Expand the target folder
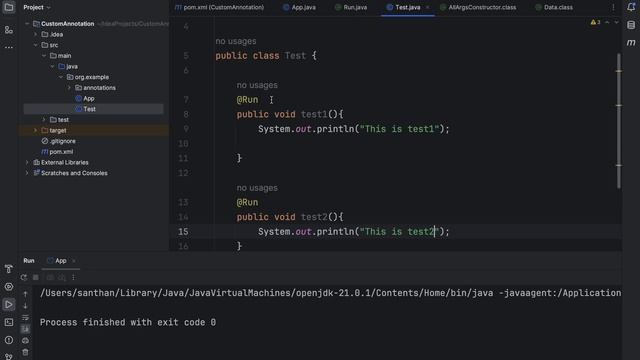Screen dimensions: 640x360 tap(36, 130)
